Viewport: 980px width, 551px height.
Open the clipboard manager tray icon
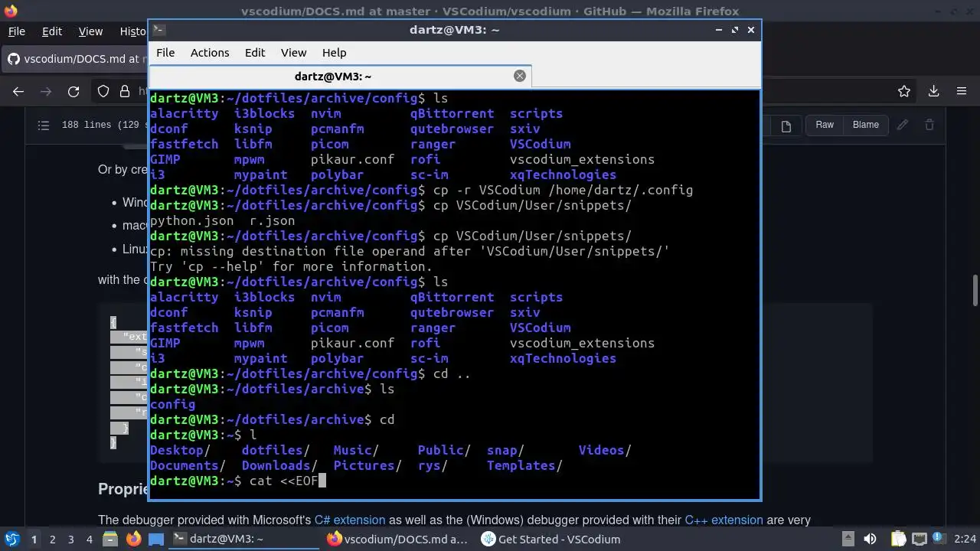pyautogui.click(x=897, y=539)
